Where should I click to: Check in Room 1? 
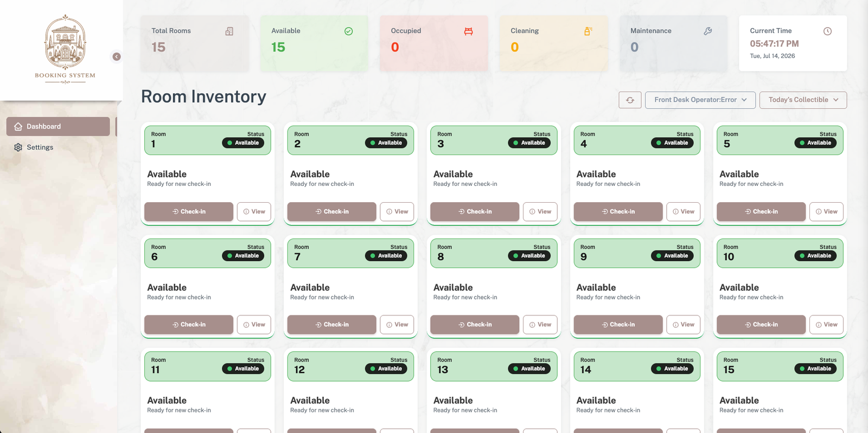pyautogui.click(x=189, y=211)
